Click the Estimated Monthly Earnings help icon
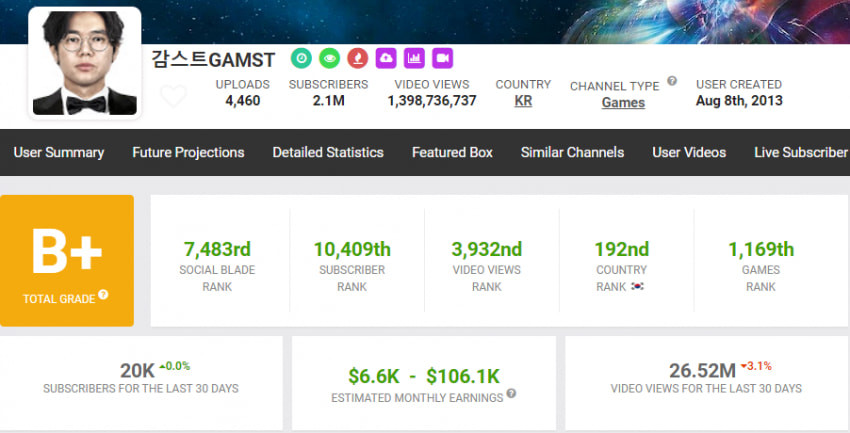The image size is (850, 433). pyautogui.click(x=511, y=393)
